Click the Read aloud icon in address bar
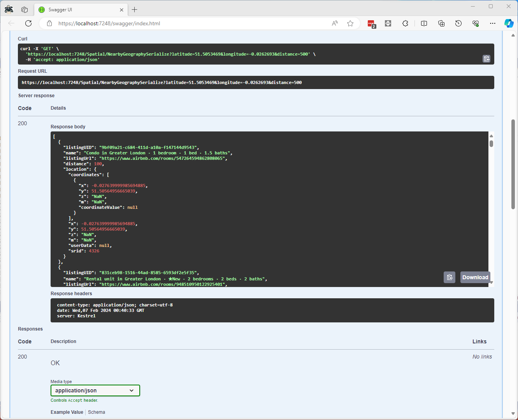 (335, 23)
